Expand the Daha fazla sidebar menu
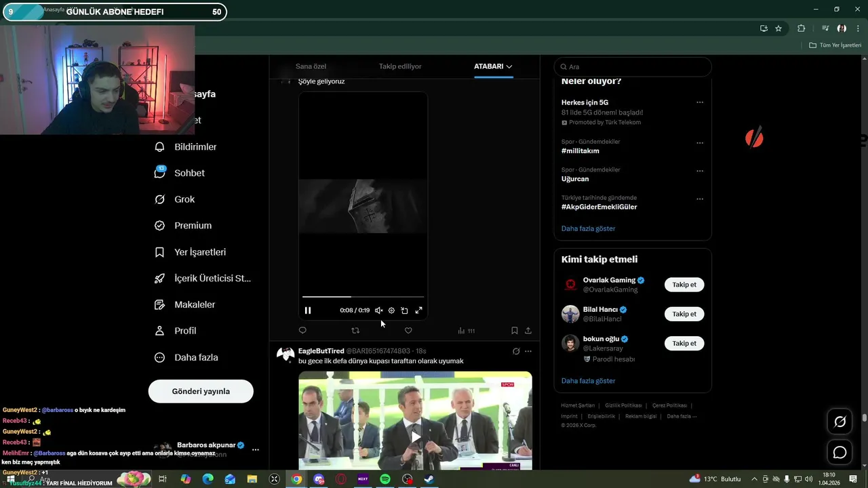 (x=186, y=357)
